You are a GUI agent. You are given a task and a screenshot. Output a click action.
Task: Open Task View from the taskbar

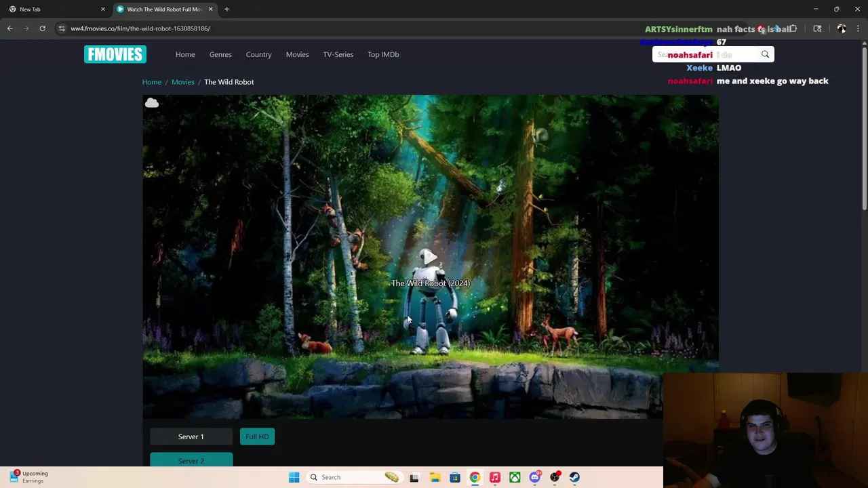pyautogui.click(x=414, y=477)
